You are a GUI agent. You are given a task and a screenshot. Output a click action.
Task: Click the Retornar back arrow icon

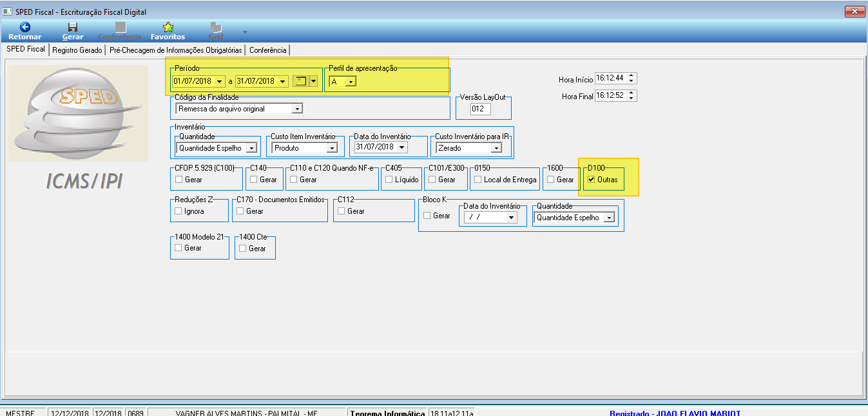pyautogui.click(x=25, y=27)
